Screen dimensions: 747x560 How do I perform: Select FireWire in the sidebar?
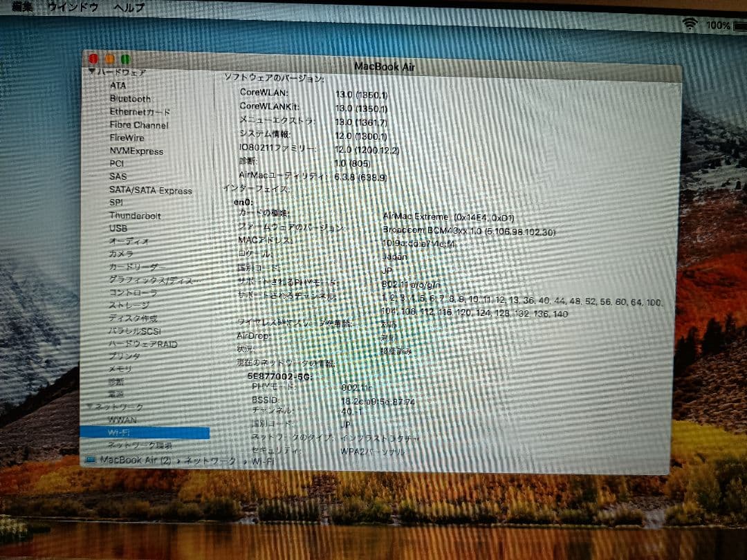[127, 138]
